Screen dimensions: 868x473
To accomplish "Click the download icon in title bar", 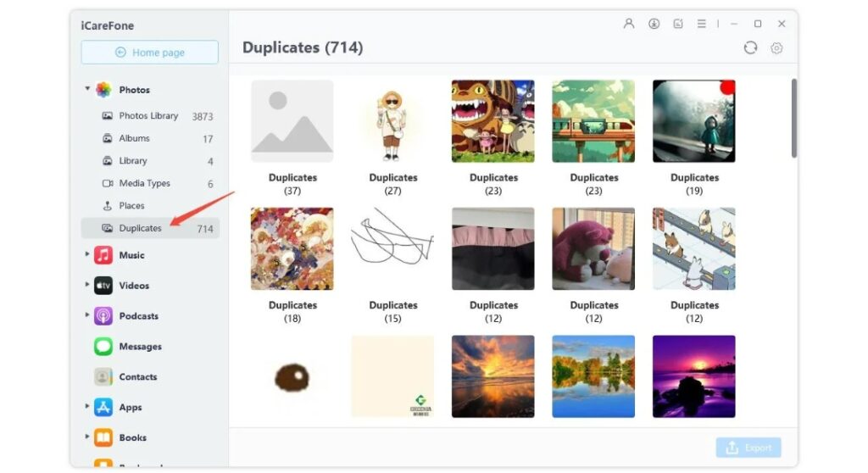I will 654,24.
